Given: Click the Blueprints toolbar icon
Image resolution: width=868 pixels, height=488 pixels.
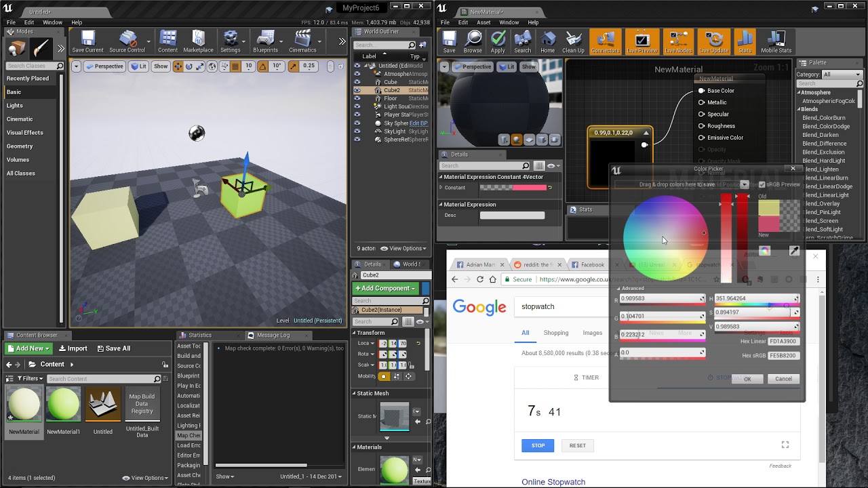Looking at the screenshot, I should [265, 41].
